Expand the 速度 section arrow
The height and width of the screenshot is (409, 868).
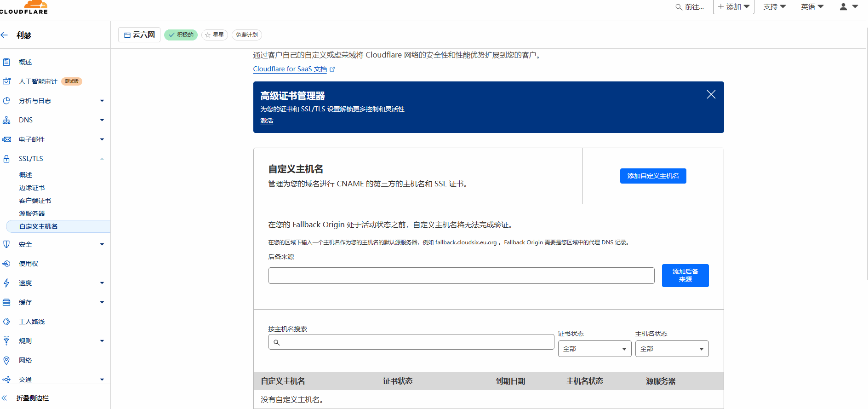(102, 283)
